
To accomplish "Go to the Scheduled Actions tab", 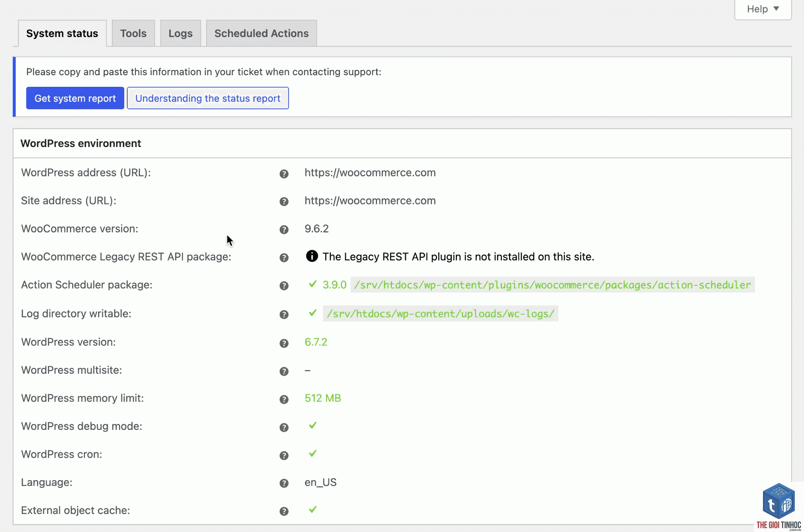I will coord(261,33).
